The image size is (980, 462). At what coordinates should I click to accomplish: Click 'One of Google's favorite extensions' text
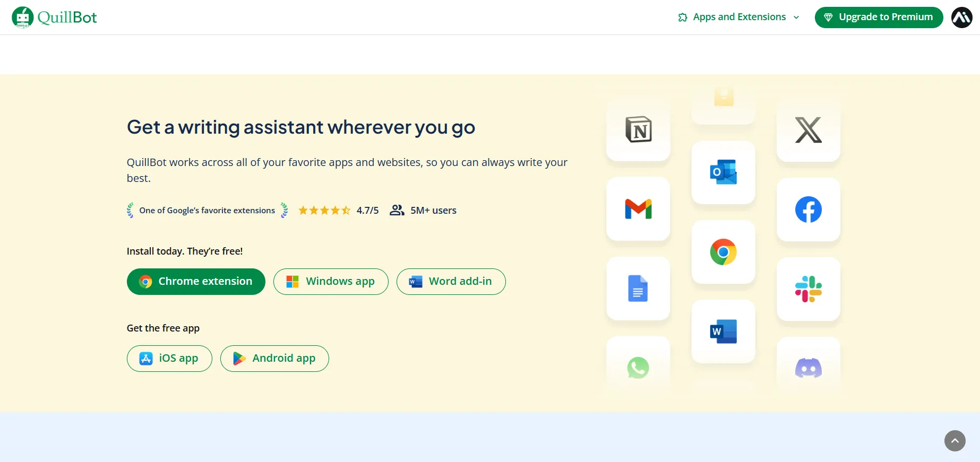click(207, 211)
